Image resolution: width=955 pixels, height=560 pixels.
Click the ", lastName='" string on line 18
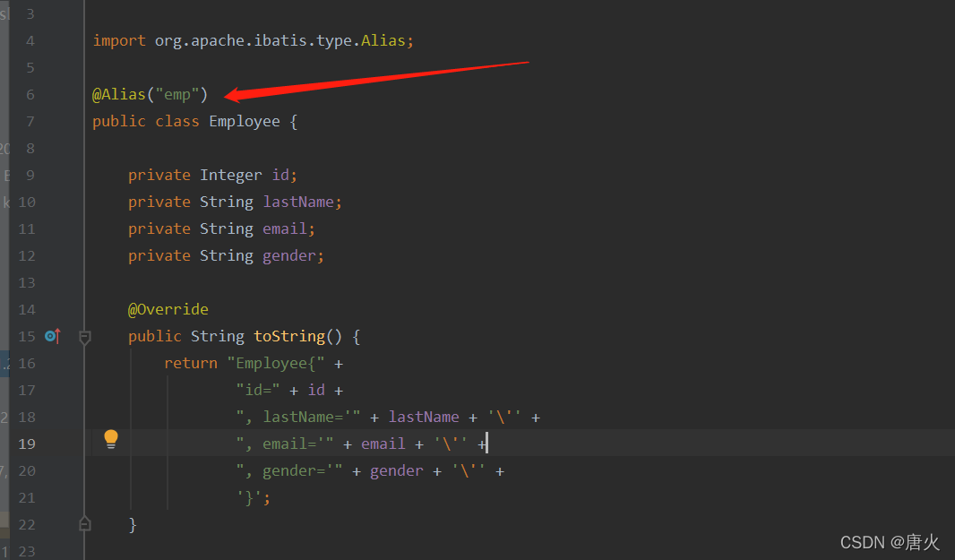[x=297, y=417]
